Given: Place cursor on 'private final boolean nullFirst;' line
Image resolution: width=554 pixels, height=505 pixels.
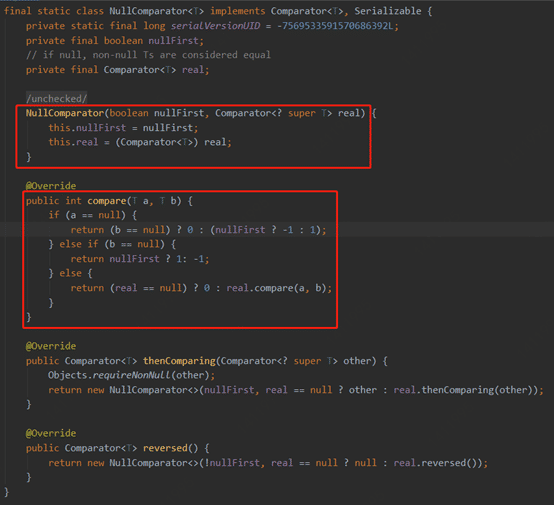Looking at the screenshot, I should click(115, 41).
